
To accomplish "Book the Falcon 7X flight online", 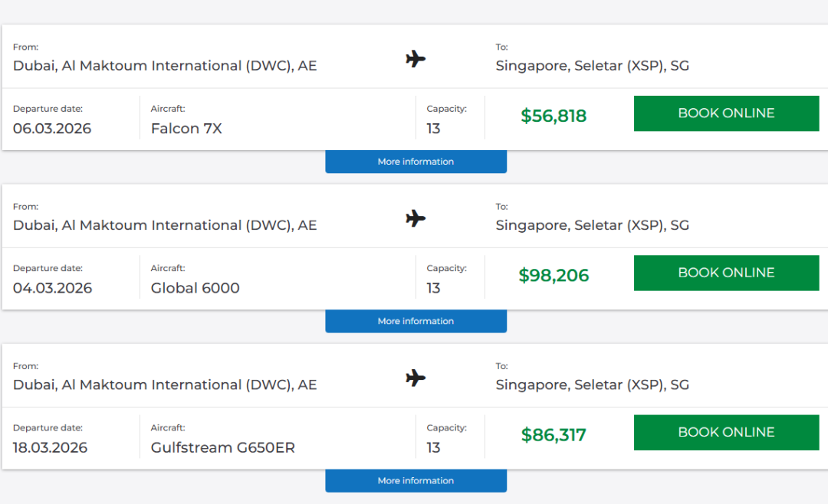I will [726, 113].
